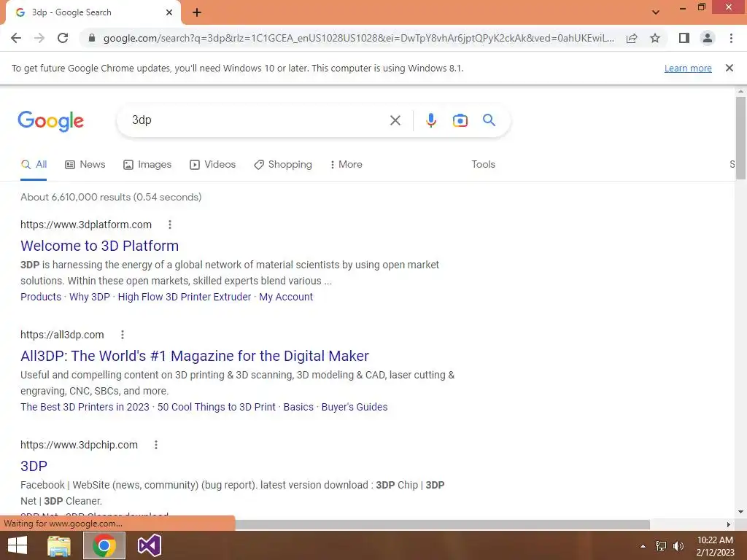747x560 pixels.
Task: Open the network tray icon
Action: click(661, 546)
